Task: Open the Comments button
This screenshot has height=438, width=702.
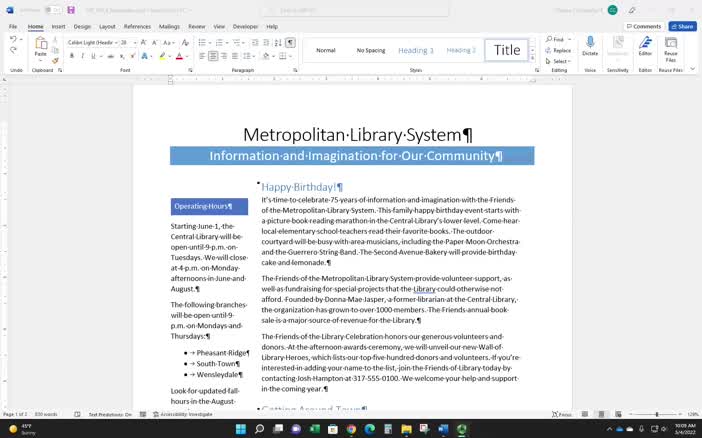Action: coord(643,26)
